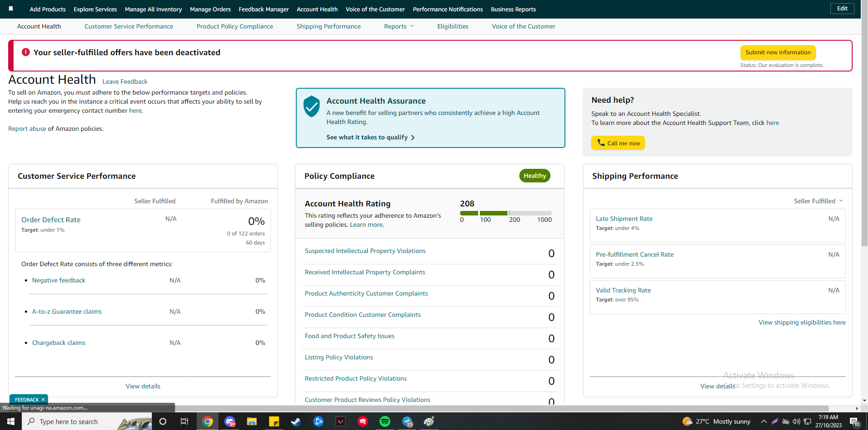The height and width of the screenshot is (430, 868).
Task: Open Performance Notifications in the top menu
Action: 448,9
